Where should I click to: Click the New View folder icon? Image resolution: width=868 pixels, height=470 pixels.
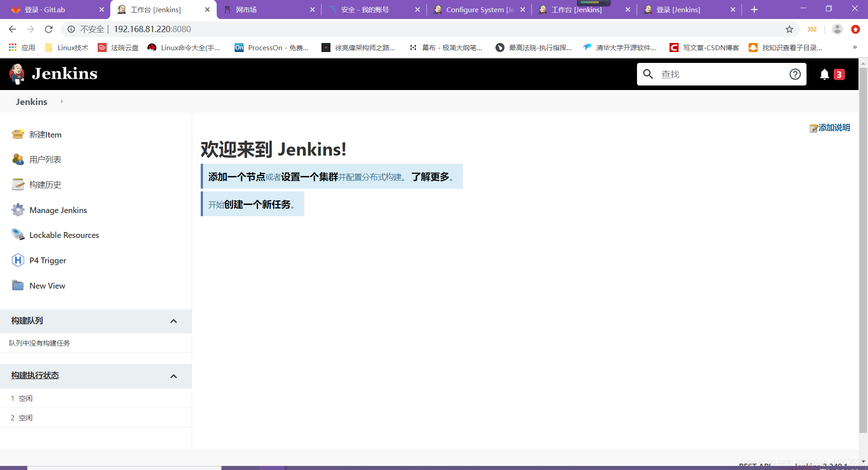pos(18,285)
